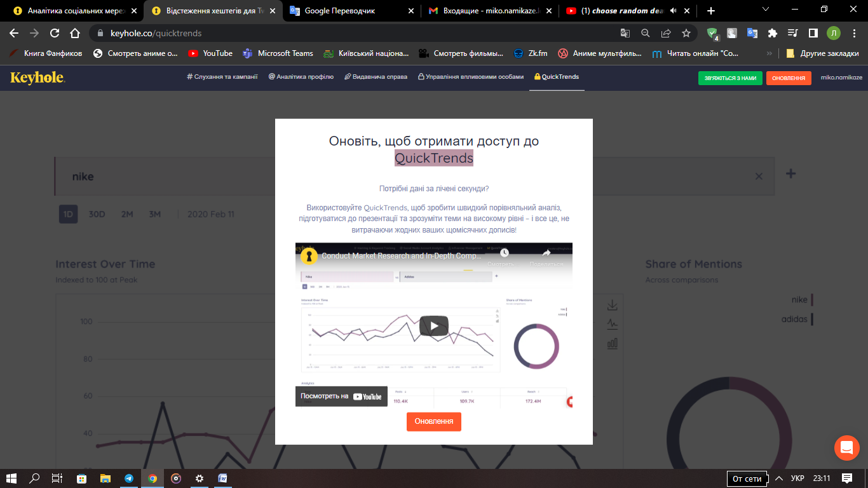The image size is (868, 488).
Task: Click the translate page icon in address bar
Action: pos(625,33)
